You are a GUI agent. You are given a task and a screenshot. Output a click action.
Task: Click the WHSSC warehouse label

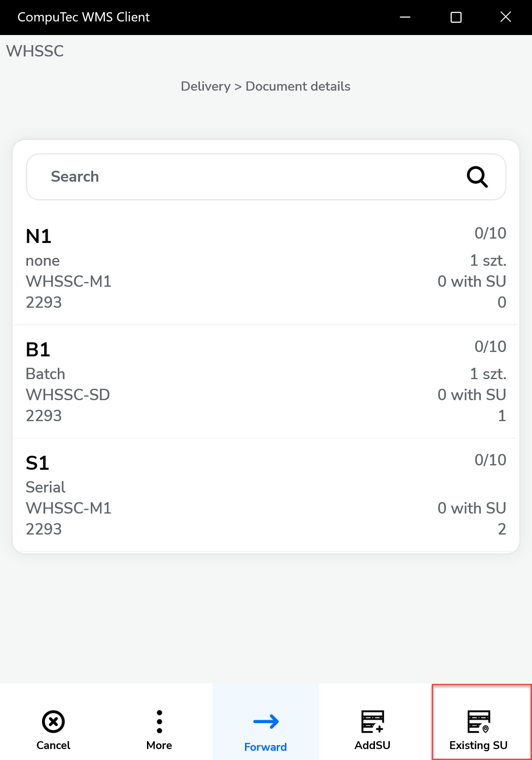[x=35, y=51]
